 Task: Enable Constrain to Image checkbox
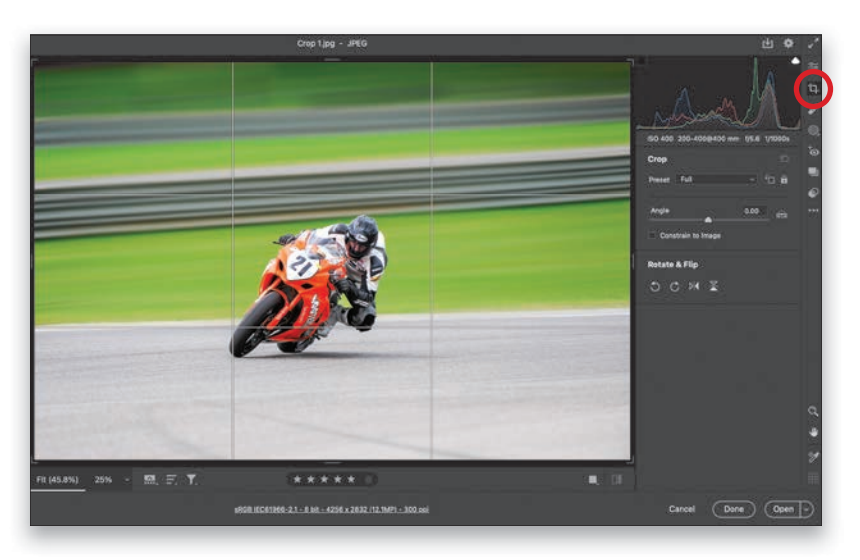pos(653,236)
